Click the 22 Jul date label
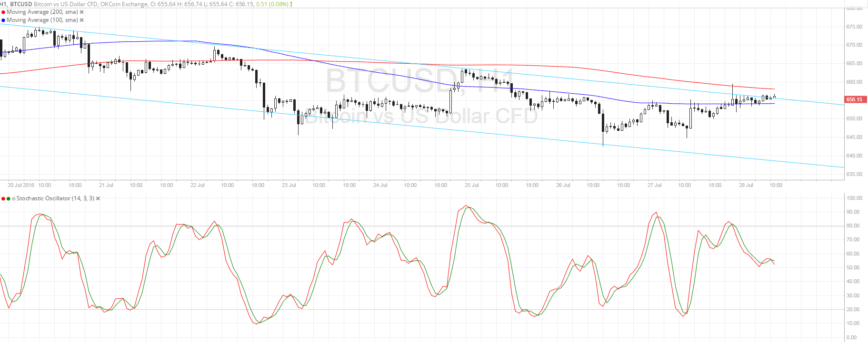The image size is (868, 343). pyautogui.click(x=198, y=185)
